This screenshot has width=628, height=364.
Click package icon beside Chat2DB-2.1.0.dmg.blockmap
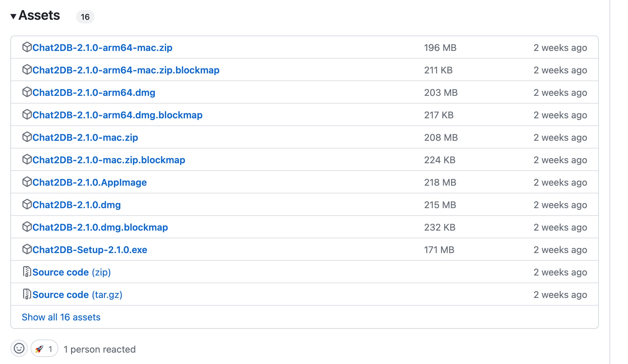pyautogui.click(x=27, y=227)
